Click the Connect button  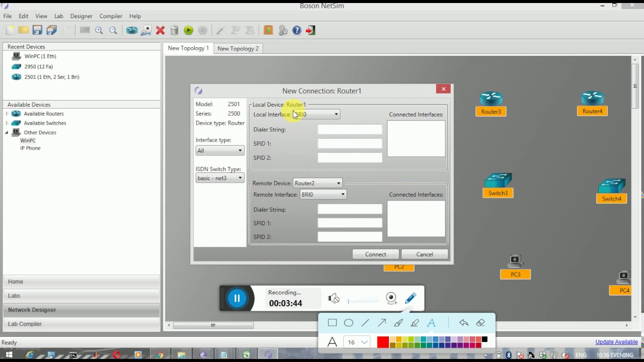[x=376, y=254]
